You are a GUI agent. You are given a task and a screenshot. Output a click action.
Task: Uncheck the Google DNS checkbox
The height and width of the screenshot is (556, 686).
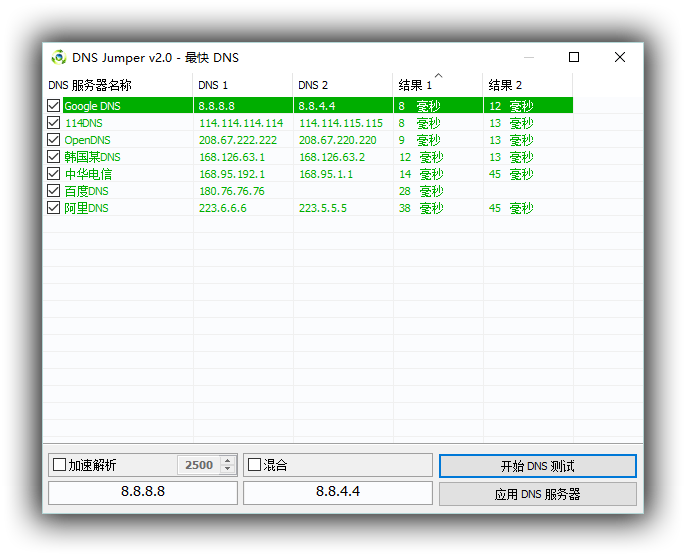click(x=53, y=105)
